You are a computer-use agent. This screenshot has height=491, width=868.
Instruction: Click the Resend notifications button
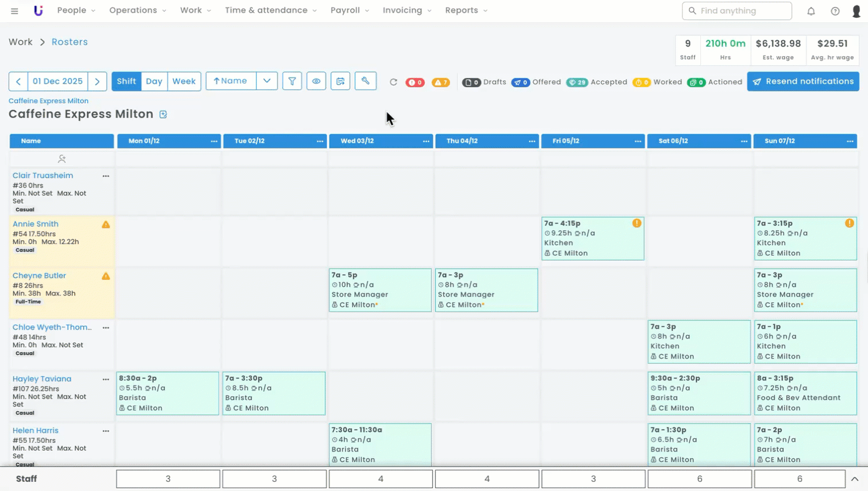803,81
